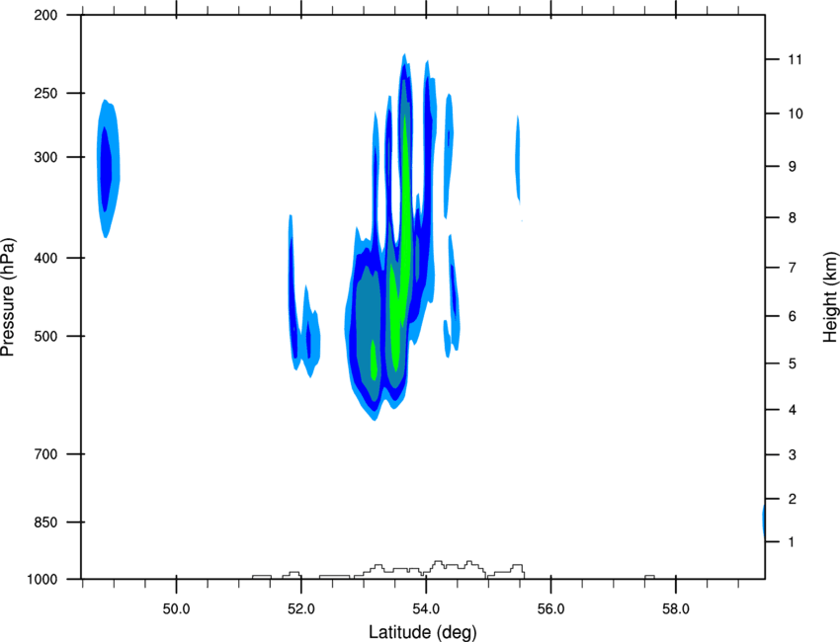Pick the 9 km height label
This screenshot has height=642, width=840.
[x=793, y=167]
